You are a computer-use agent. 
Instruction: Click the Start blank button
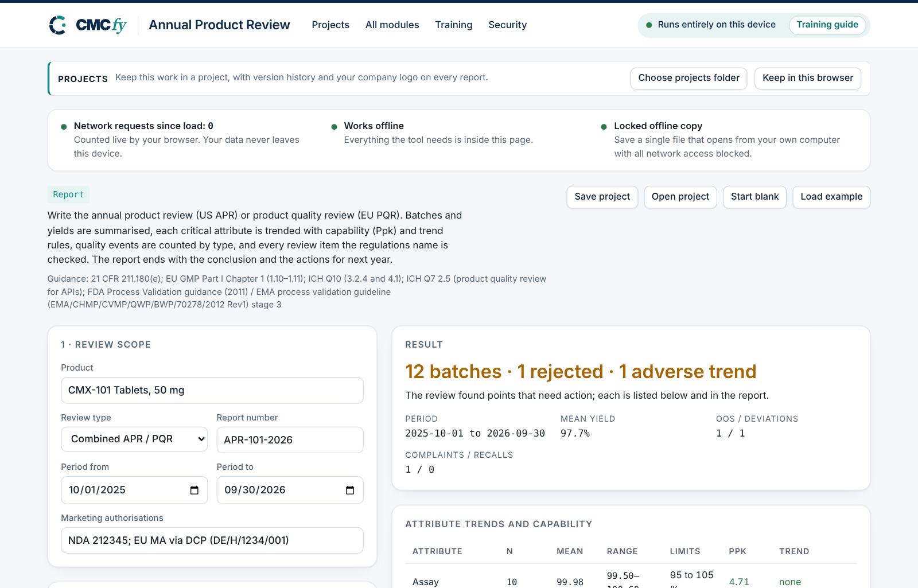point(755,197)
